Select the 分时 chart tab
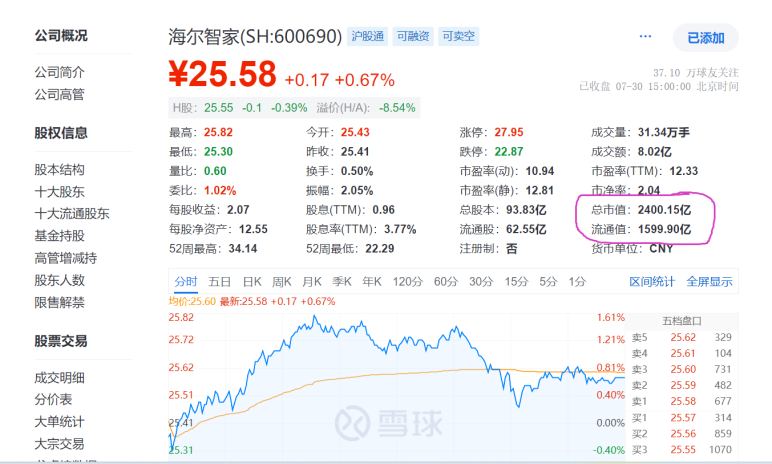This screenshot has width=772, height=464. click(186, 282)
